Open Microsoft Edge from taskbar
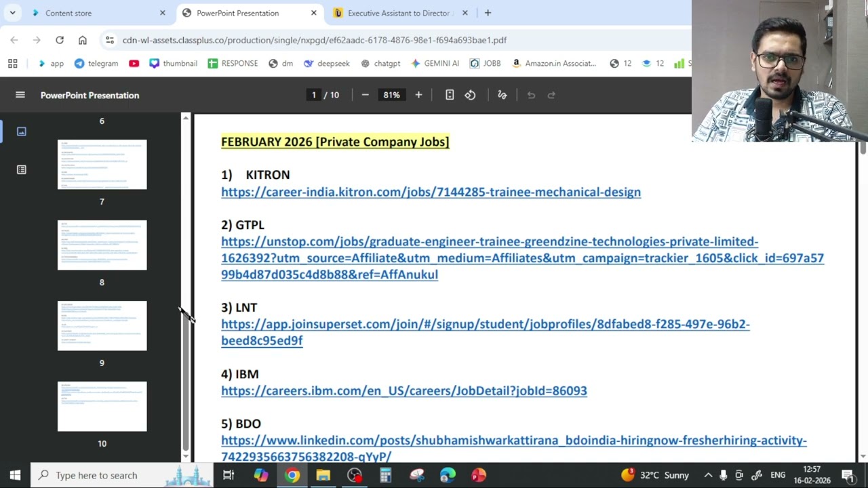Screen dimensions: 868x488 point(448,475)
